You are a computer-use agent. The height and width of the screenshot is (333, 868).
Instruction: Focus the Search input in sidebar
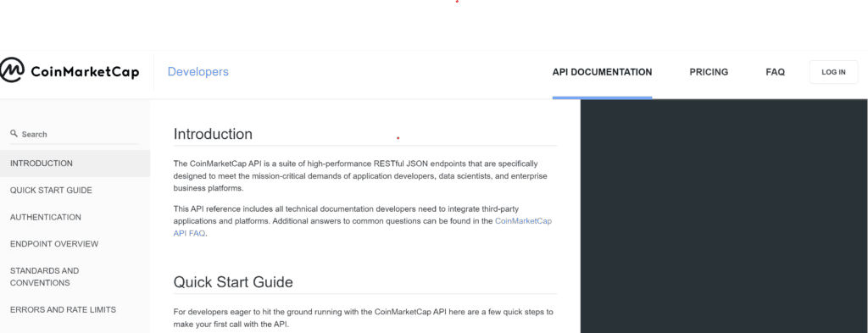75,135
